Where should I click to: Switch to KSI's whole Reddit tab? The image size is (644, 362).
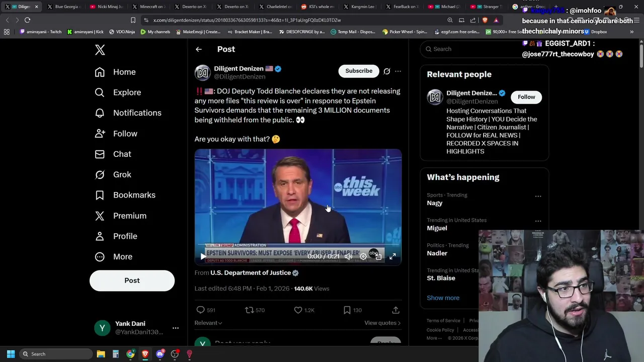[x=317, y=7]
